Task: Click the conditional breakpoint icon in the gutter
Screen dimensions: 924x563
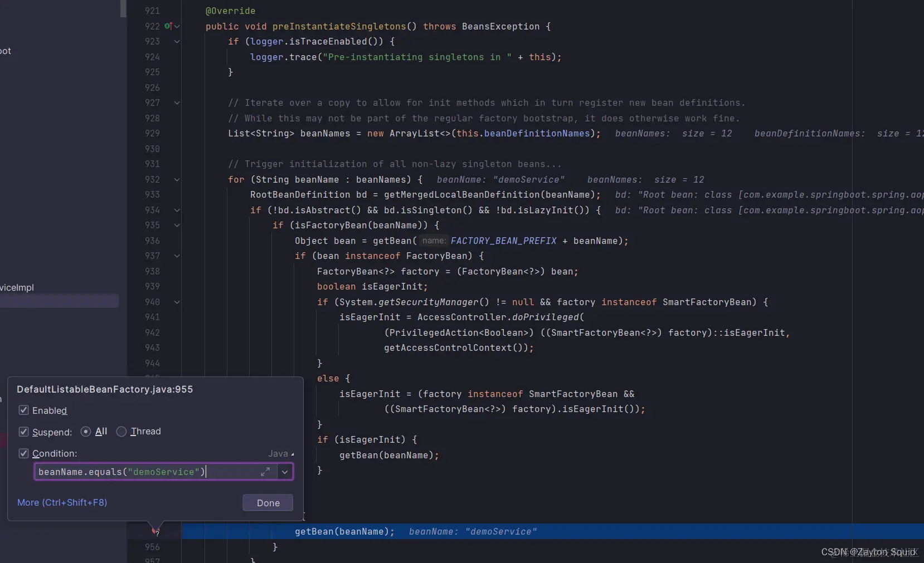Action: [x=155, y=531]
